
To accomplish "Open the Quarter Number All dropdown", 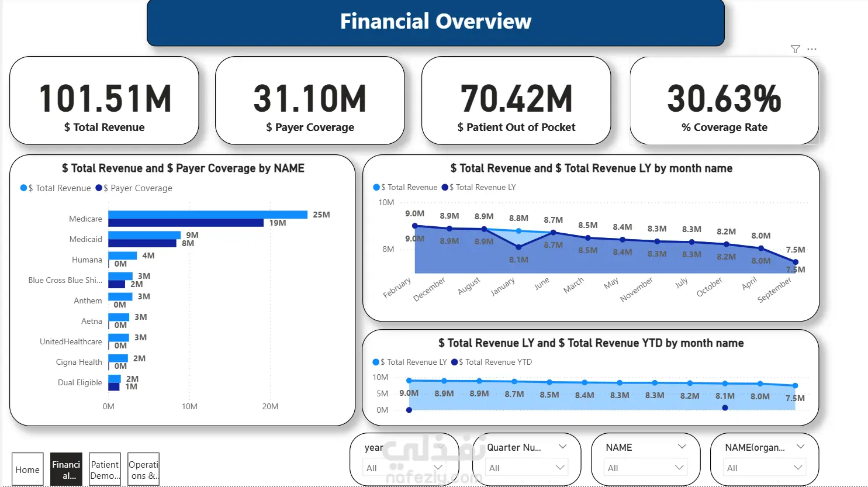I will tap(526, 468).
